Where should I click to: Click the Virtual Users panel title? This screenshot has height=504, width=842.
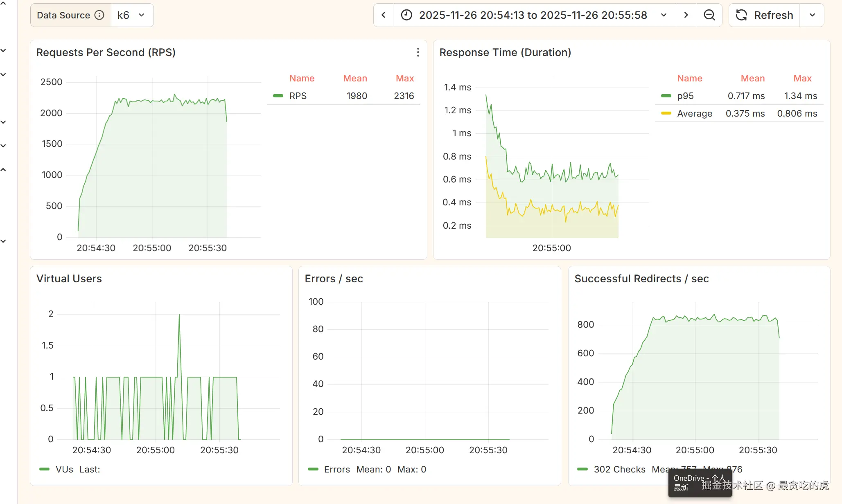tap(69, 279)
